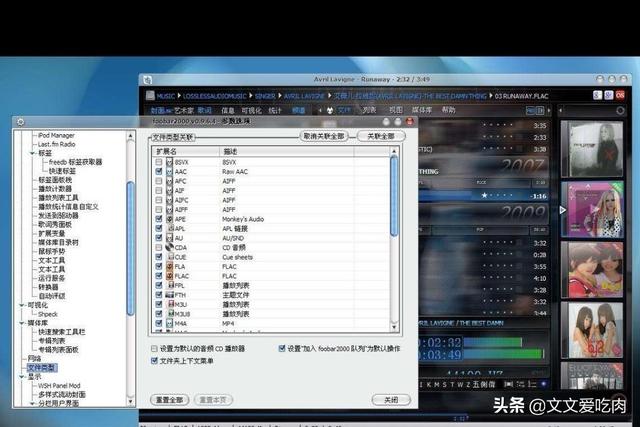
Task: Open the 帮助 menu
Action: tap(448, 110)
